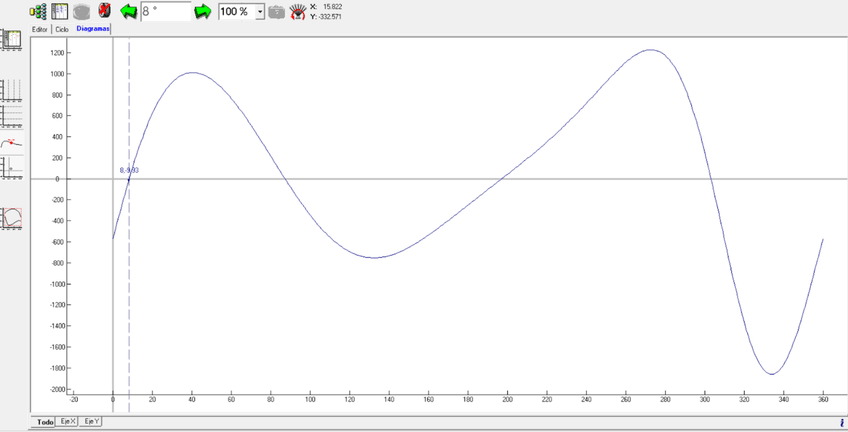Click the Eje X button

point(67,422)
